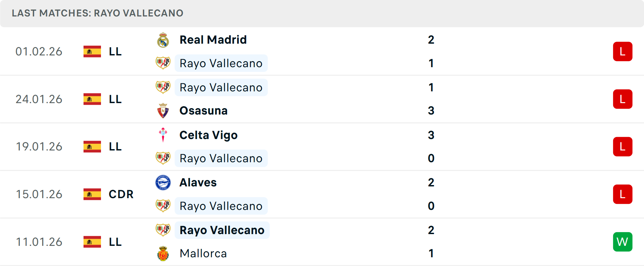Viewport: 644px width, 266px height.
Task: Select the green W badge for the Mallorca game
Action: [x=623, y=242]
